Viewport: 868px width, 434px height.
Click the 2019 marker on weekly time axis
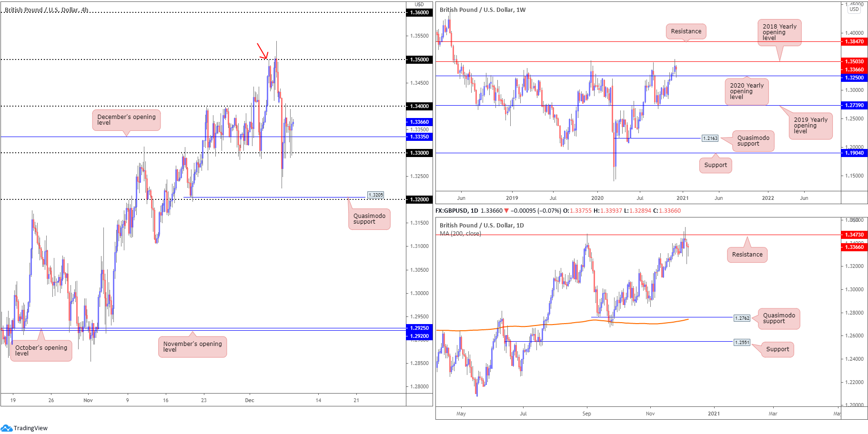pyautogui.click(x=512, y=198)
